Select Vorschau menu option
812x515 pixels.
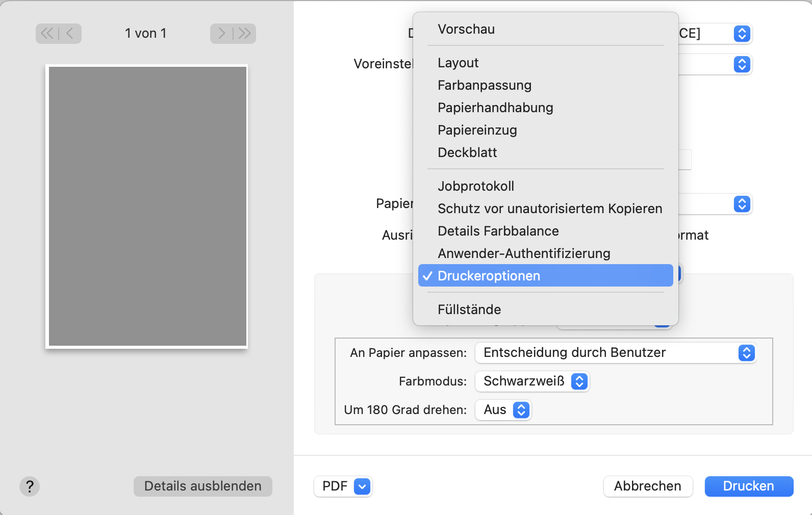click(x=466, y=29)
